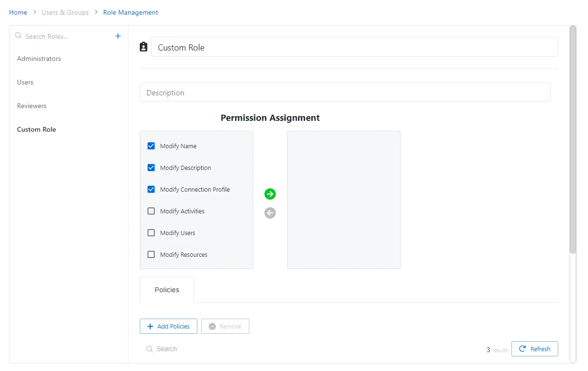Click the vertical scrollbar thumb
Viewport: 588px width, 371px height.
click(x=573, y=140)
